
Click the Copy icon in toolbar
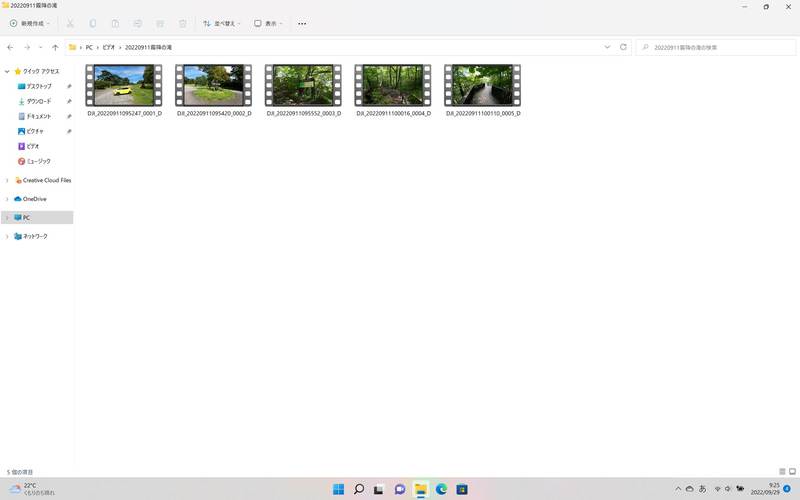point(93,23)
